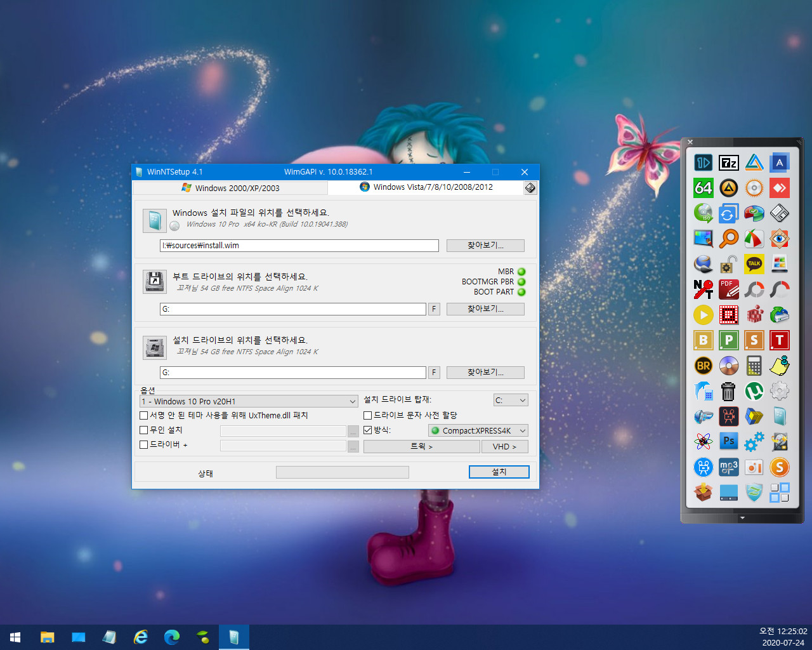Open the Windows 10 Pro v20H1 edition dropdown
812x650 pixels.
249,401
